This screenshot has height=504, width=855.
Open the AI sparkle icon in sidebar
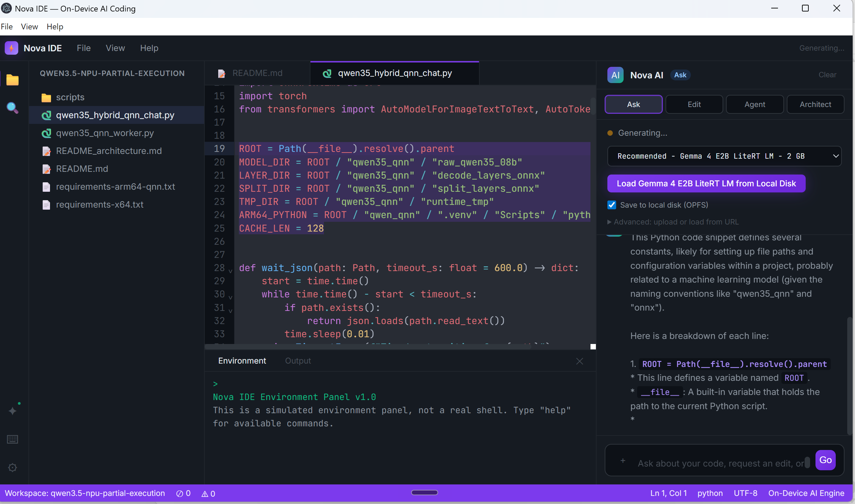point(12,410)
